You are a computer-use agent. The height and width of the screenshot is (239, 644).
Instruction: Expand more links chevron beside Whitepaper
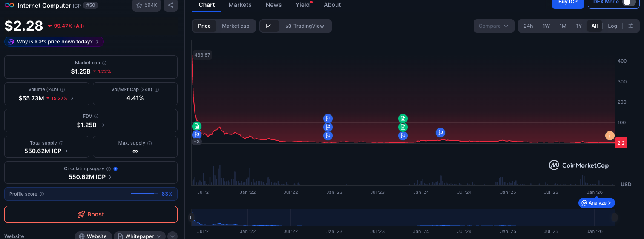click(x=172, y=236)
